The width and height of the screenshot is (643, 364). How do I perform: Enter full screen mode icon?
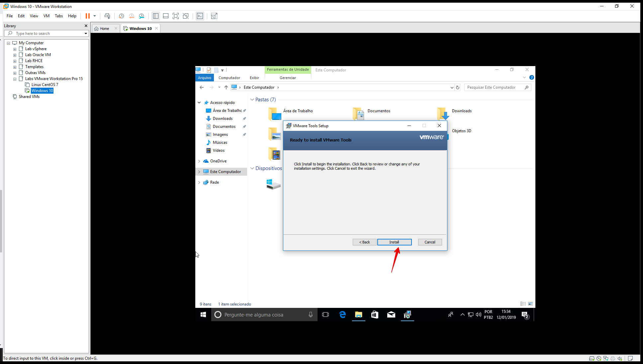coord(176,16)
